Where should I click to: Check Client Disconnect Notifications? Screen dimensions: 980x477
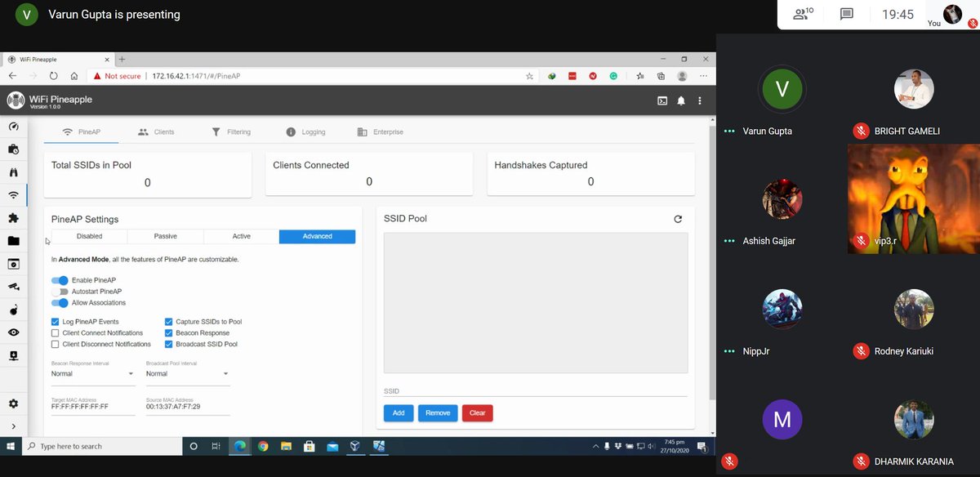click(55, 345)
